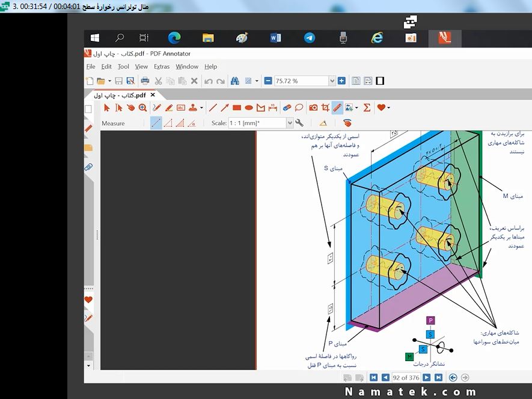
Task: Open the zoom percentage dropdown
Action: pyautogui.click(x=332, y=81)
